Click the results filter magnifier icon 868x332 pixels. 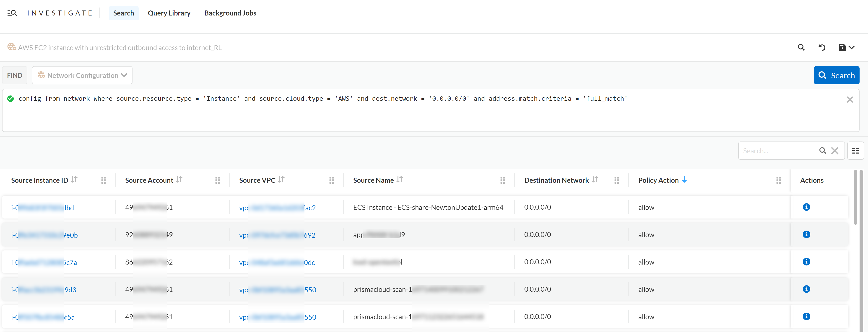pyautogui.click(x=823, y=151)
